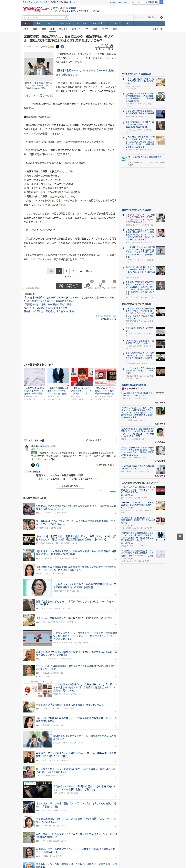The width and height of the screenshot is (186, 868).
Task: Open the comment count 409 bubble icon
Action: click(44, 47)
